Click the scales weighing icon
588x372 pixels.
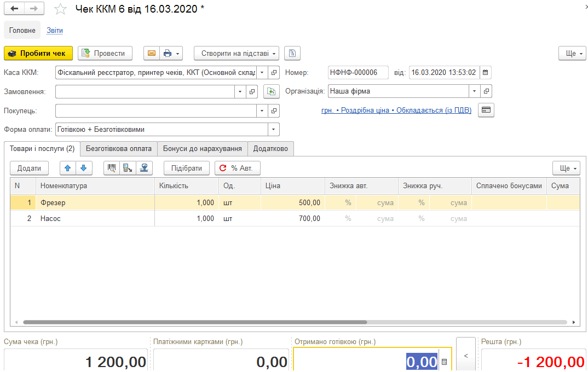point(144,168)
